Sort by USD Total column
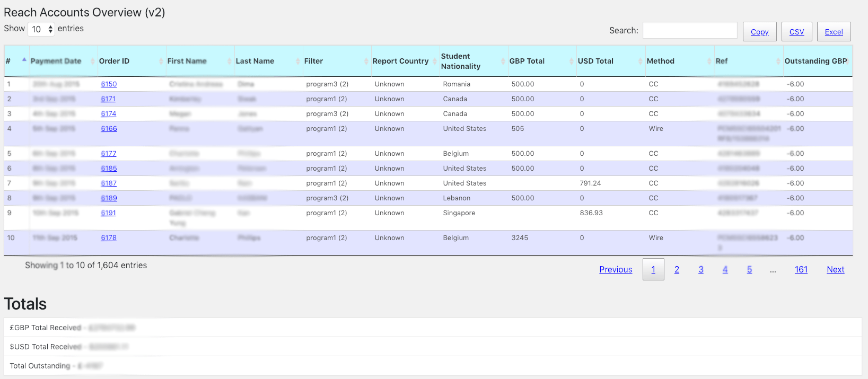 (610, 61)
